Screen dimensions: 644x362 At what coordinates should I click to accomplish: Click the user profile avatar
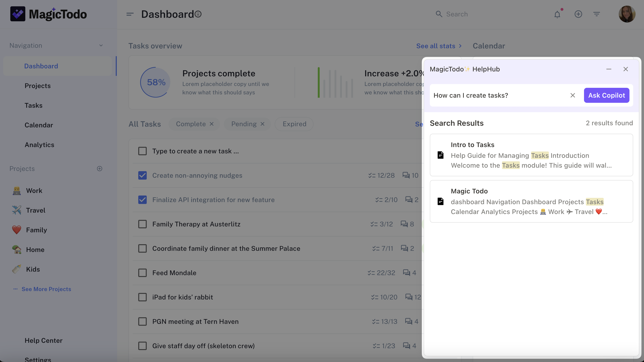click(626, 14)
